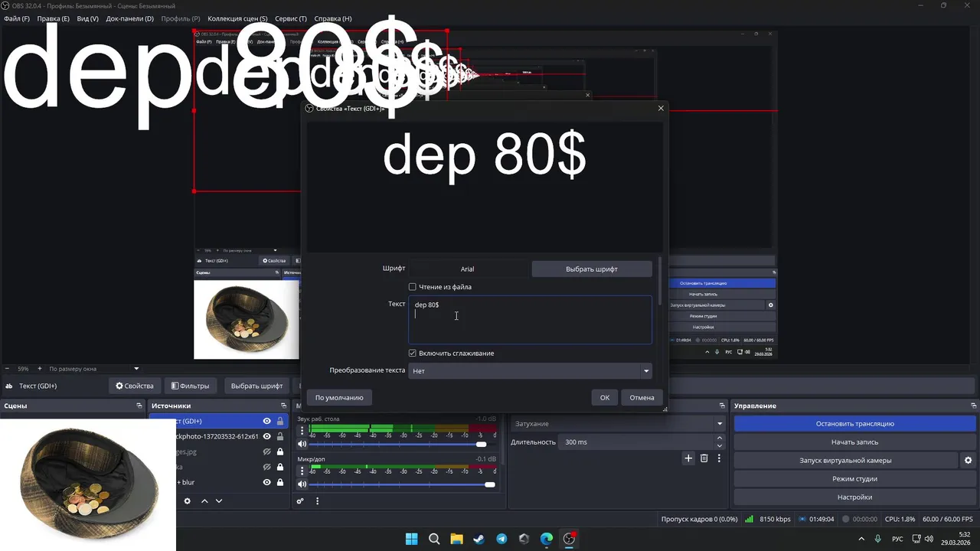This screenshot has width=980, height=551.
Task: Move the selected source up
Action: (x=204, y=501)
